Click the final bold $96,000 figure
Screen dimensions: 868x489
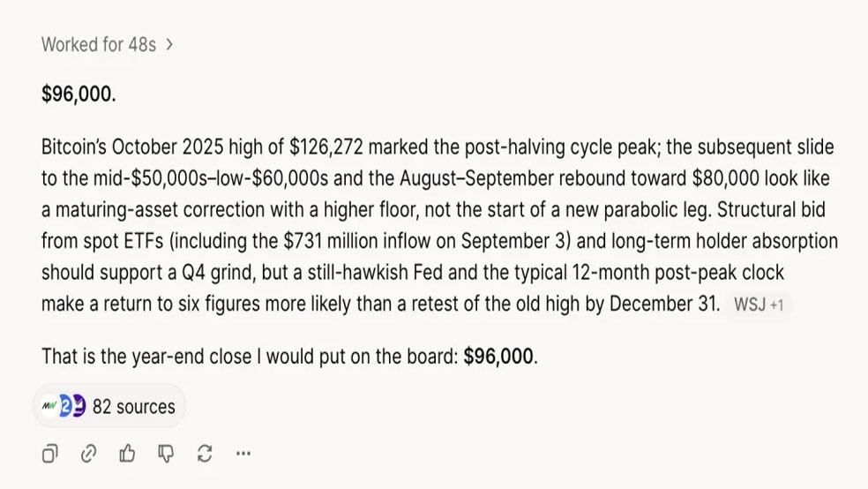(x=498, y=356)
